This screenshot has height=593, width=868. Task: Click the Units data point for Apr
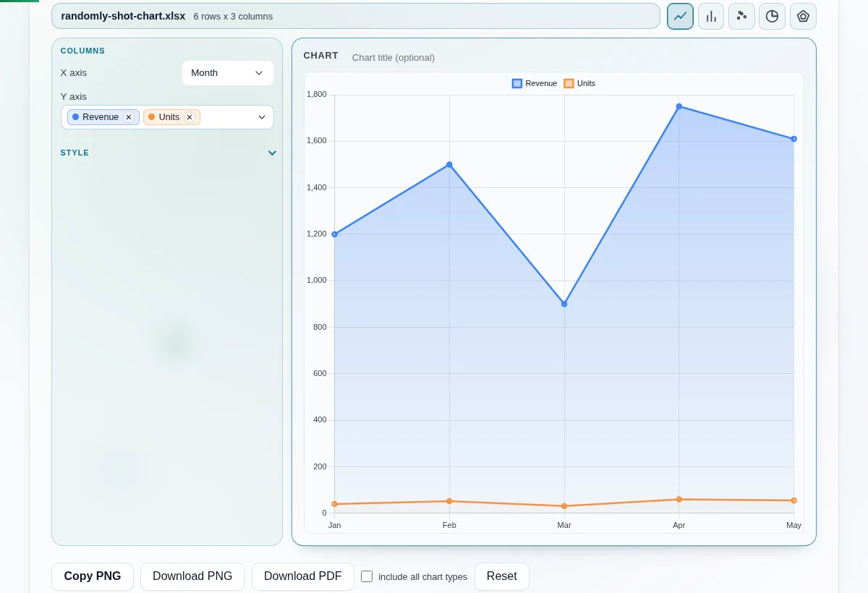[x=679, y=499]
